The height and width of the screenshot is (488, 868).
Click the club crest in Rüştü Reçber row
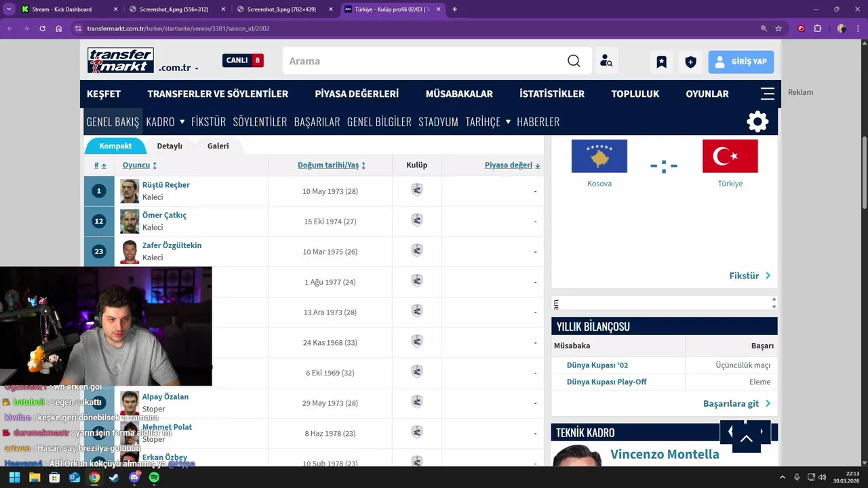(x=417, y=190)
